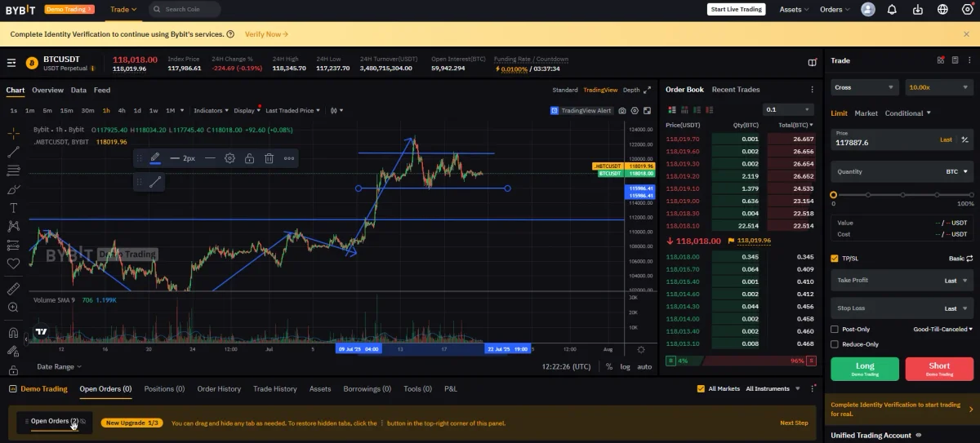Switch to the Recent Trades tab

736,90
